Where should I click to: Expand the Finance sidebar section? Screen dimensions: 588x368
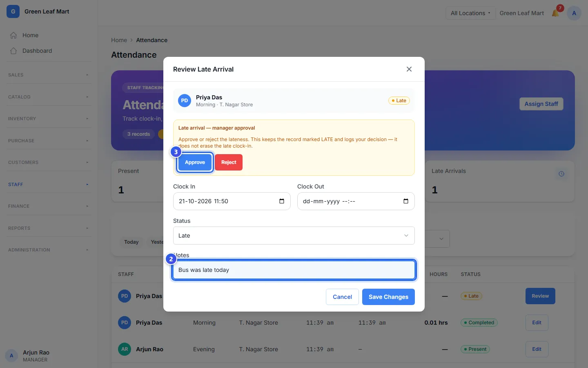coord(49,206)
